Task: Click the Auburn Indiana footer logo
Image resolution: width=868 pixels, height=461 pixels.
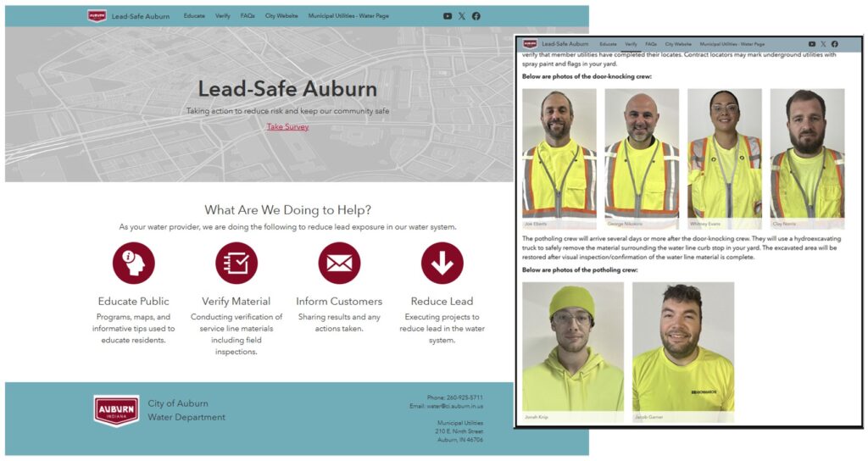Action: [x=116, y=411]
